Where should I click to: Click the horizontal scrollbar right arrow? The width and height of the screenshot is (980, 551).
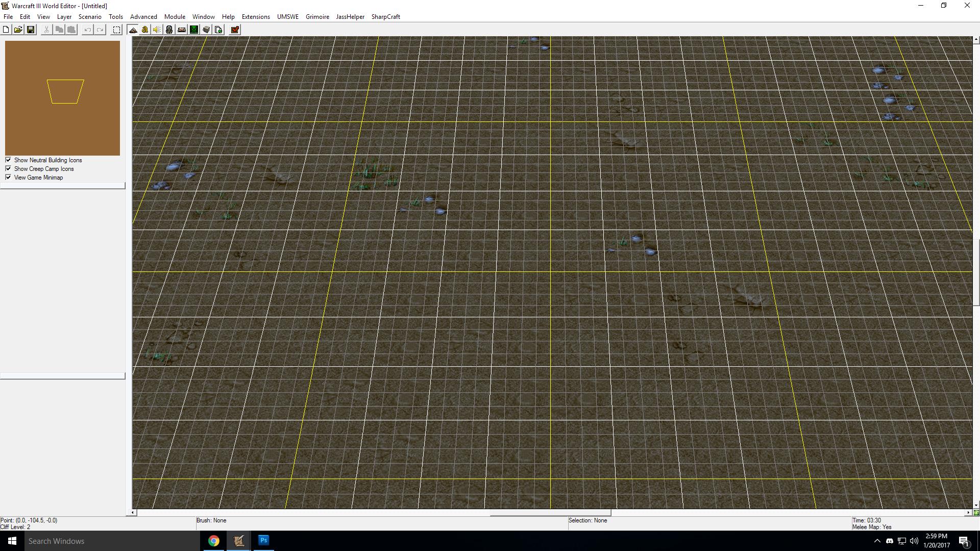point(968,512)
